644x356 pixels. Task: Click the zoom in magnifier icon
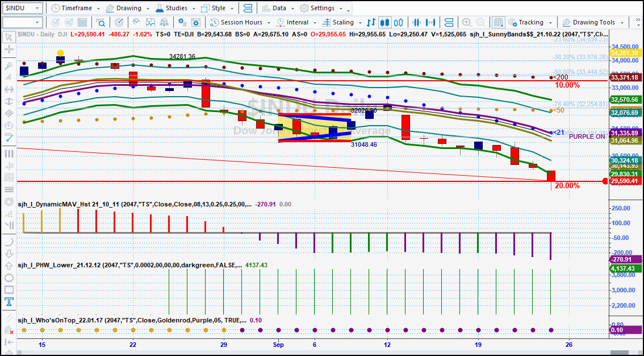[467, 22]
